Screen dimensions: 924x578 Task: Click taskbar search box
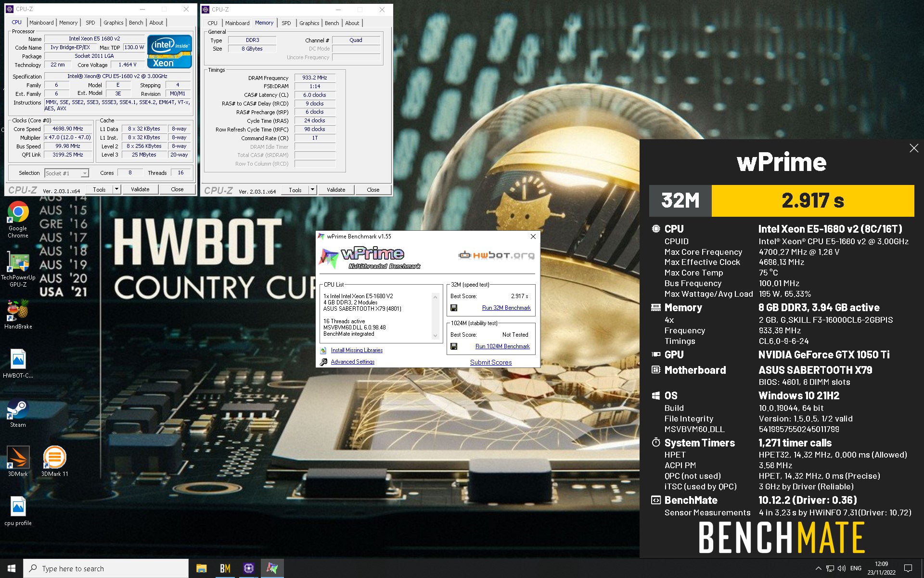[106, 568]
